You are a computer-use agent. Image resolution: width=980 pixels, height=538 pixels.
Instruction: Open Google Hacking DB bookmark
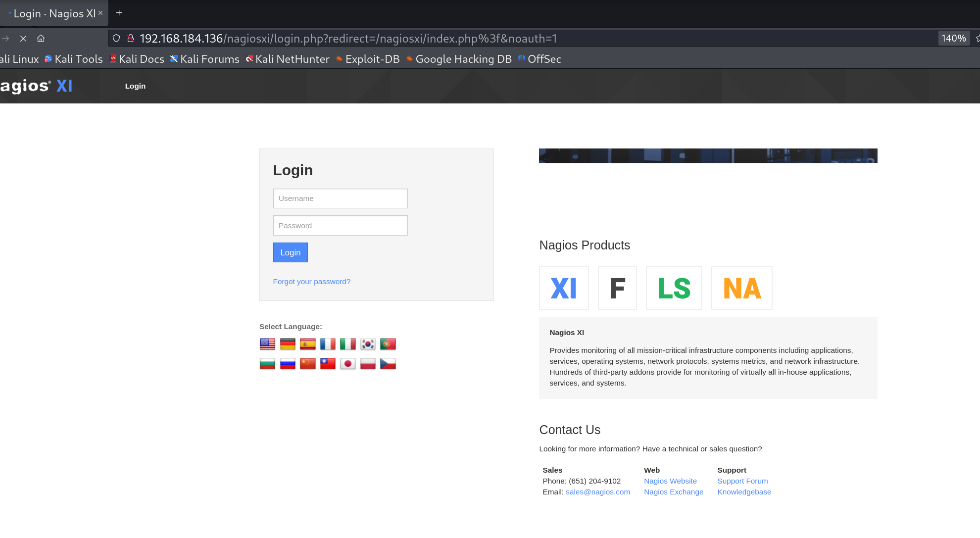pyautogui.click(x=459, y=59)
